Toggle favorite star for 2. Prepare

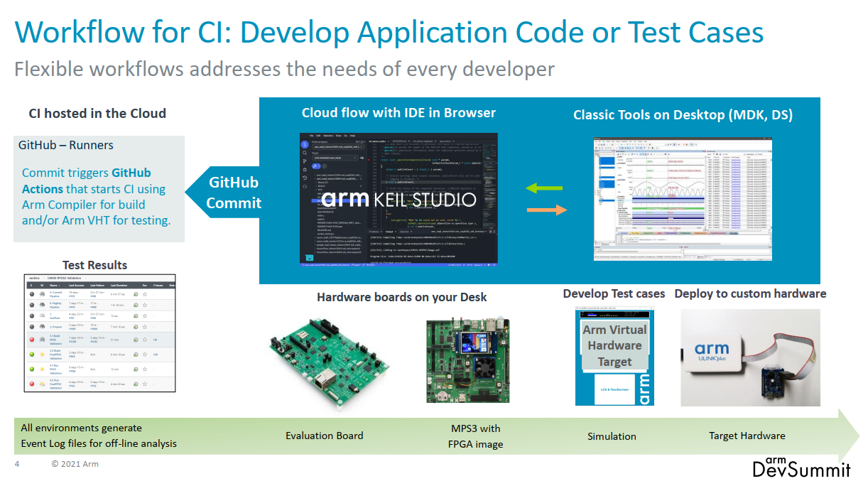[x=145, y=327]
